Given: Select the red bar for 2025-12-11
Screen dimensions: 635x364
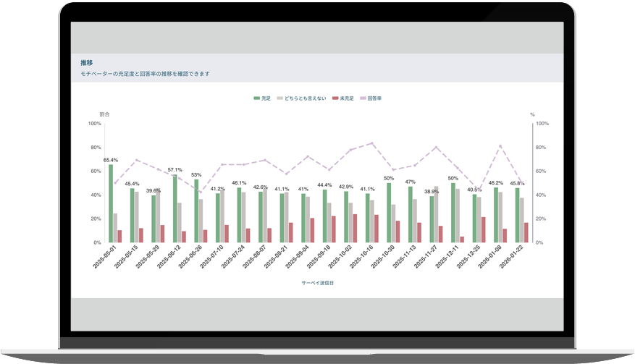Looking at the screenshot, I should coord(462,239).
